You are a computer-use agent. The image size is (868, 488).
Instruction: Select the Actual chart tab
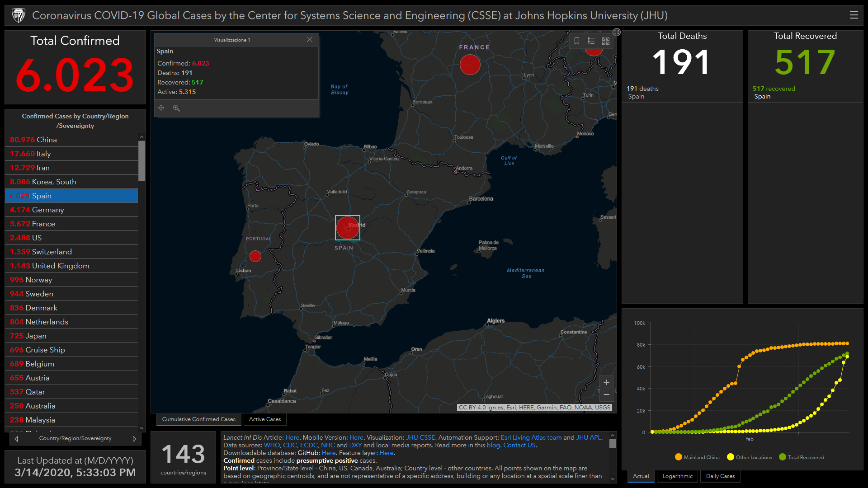coord(641,476)
